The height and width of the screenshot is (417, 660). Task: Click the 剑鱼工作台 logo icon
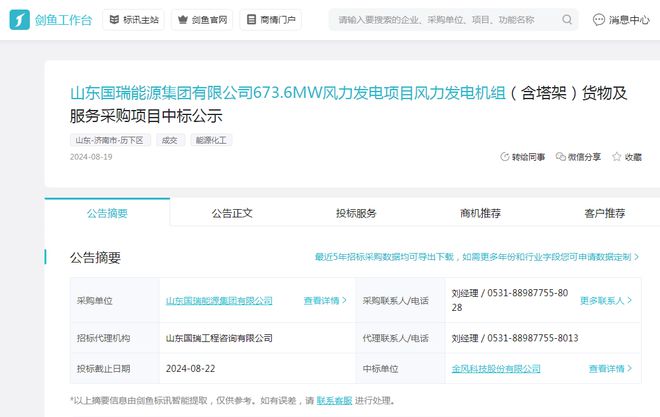[19, 20]
